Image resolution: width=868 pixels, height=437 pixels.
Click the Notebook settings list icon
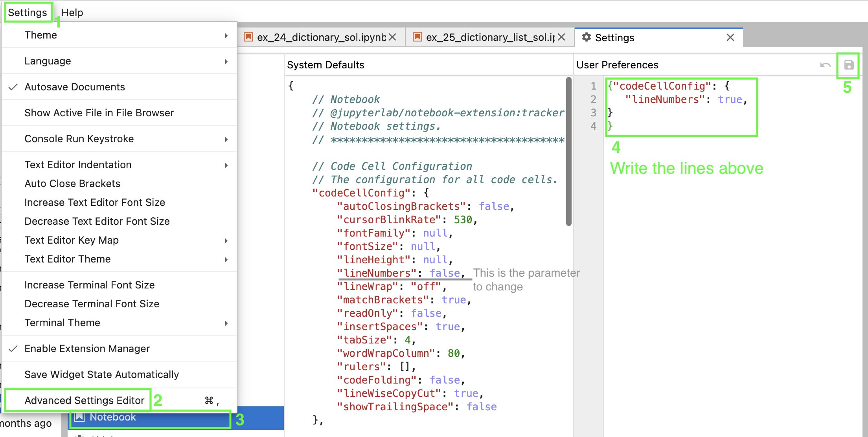coord(79,417)
